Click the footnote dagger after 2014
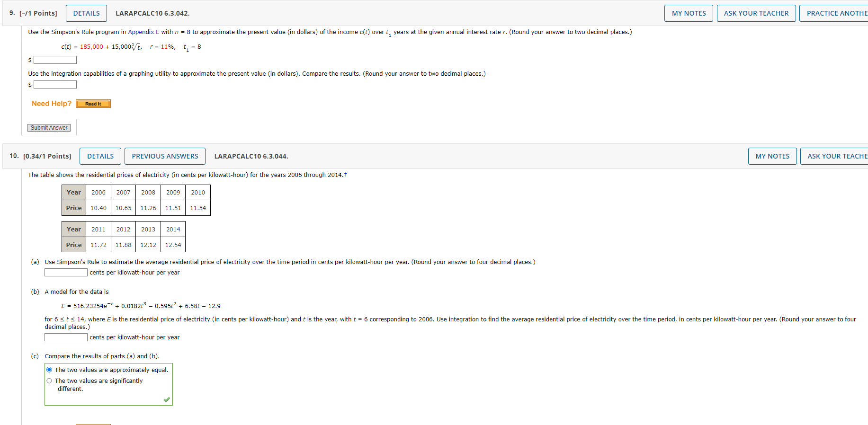This screenshot has height=425, width=868. coord(345,173)
